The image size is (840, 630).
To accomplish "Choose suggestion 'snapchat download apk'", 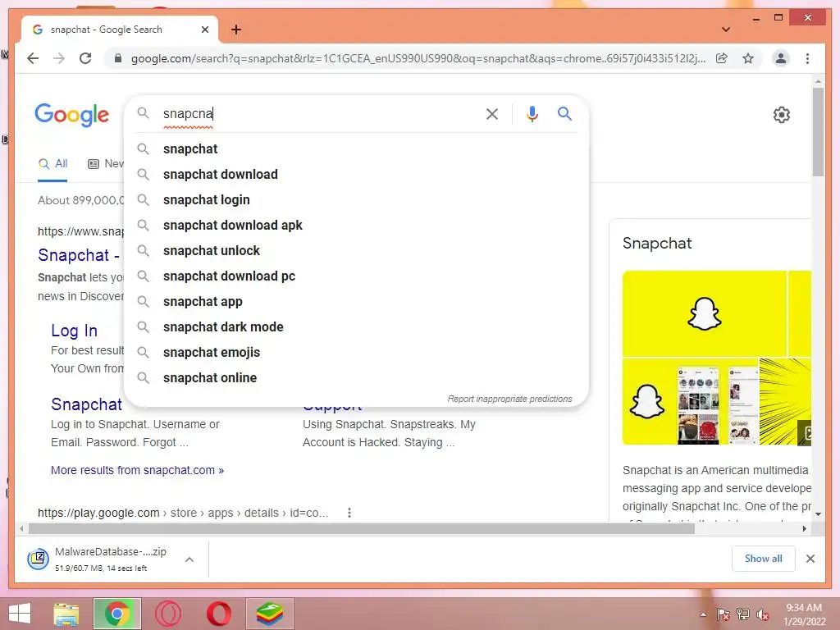I will click(356, 225).
